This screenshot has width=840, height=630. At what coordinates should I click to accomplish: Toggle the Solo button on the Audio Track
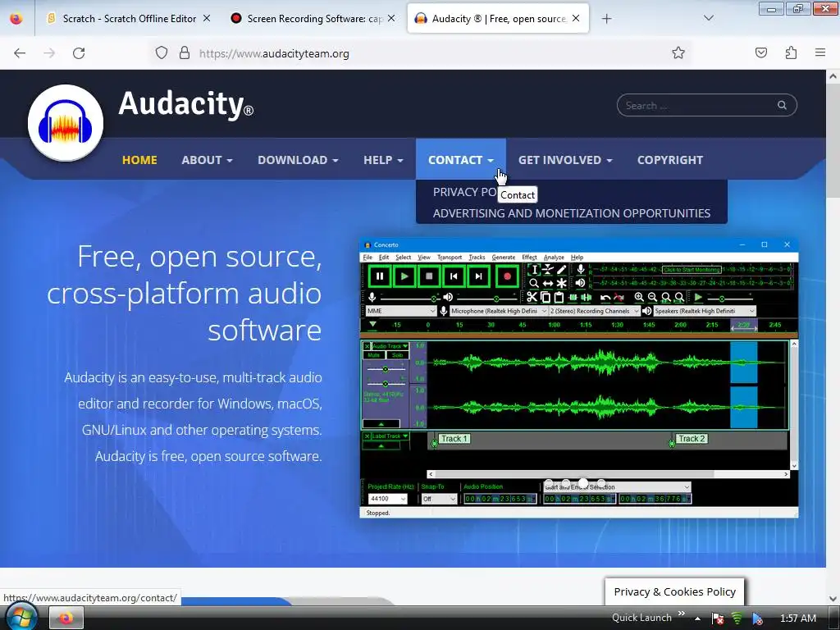(397, 355)
